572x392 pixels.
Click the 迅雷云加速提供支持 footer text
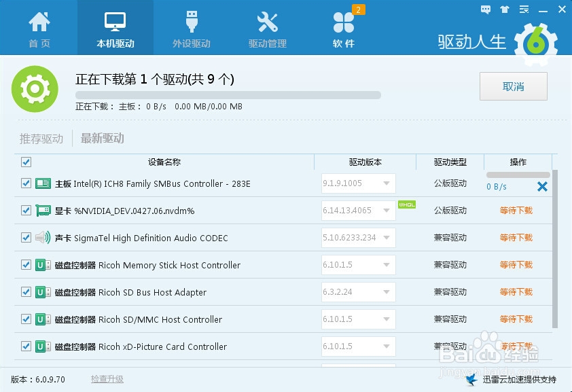tap(520, 380)
